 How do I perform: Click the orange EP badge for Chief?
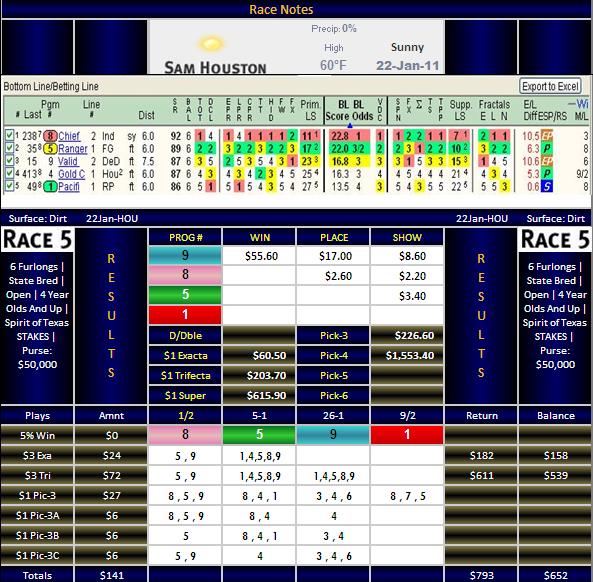pyautogui.click(x=547, y=136)
